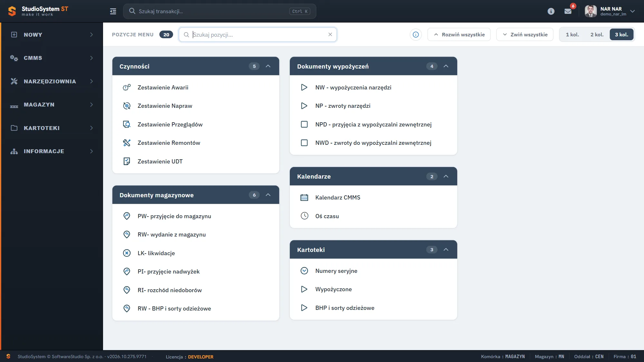Screen dimensions: 644x362
Task: Open RW - BHP i sorty odzieżowe
Action: click(x=196, y=309)
